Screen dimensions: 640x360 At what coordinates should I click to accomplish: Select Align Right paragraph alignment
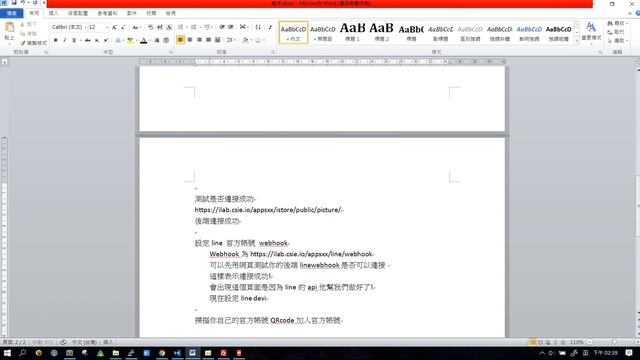coord(199,40)
